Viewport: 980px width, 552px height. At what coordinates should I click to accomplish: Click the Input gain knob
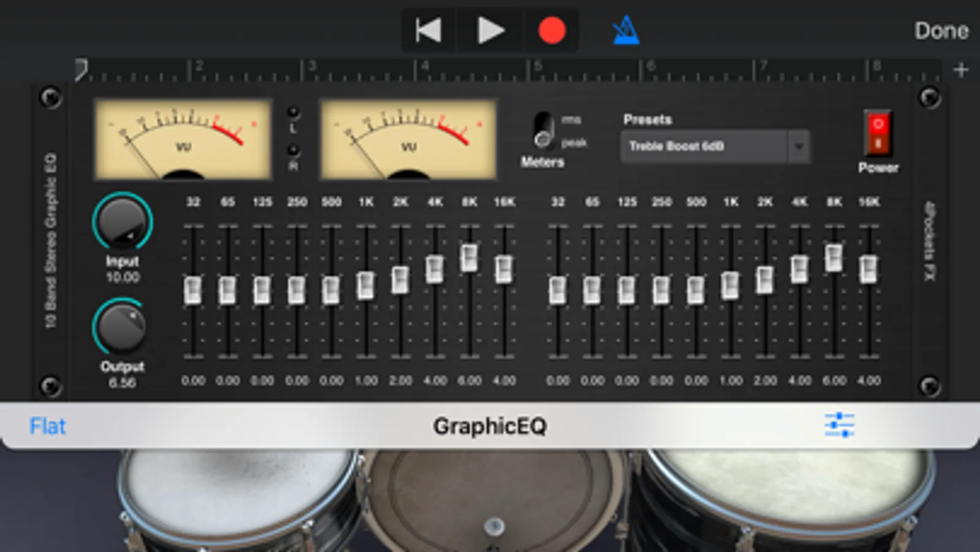click(x=122, y=223)
